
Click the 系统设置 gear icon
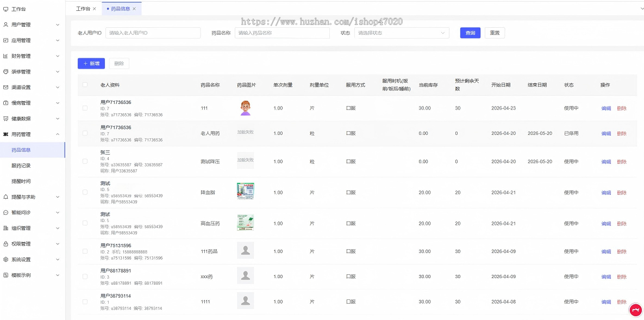pyautogui.click(x=6, y=260)
